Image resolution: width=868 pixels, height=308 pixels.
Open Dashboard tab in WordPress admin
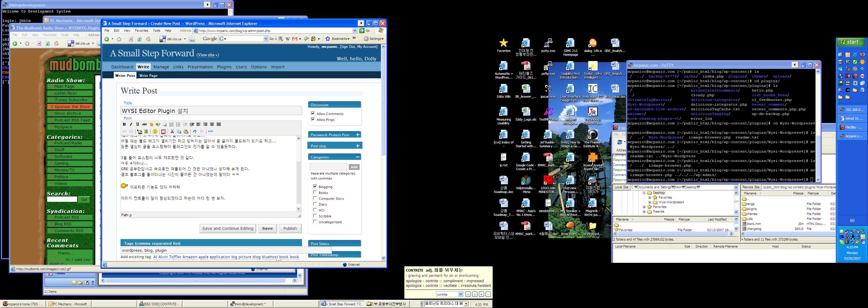tap(122, 67)
